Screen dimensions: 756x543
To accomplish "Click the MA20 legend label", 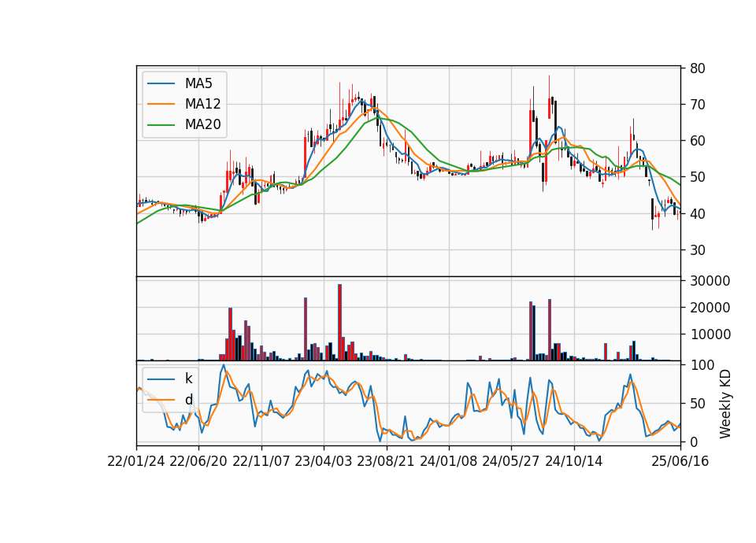I will click(202, 124).
